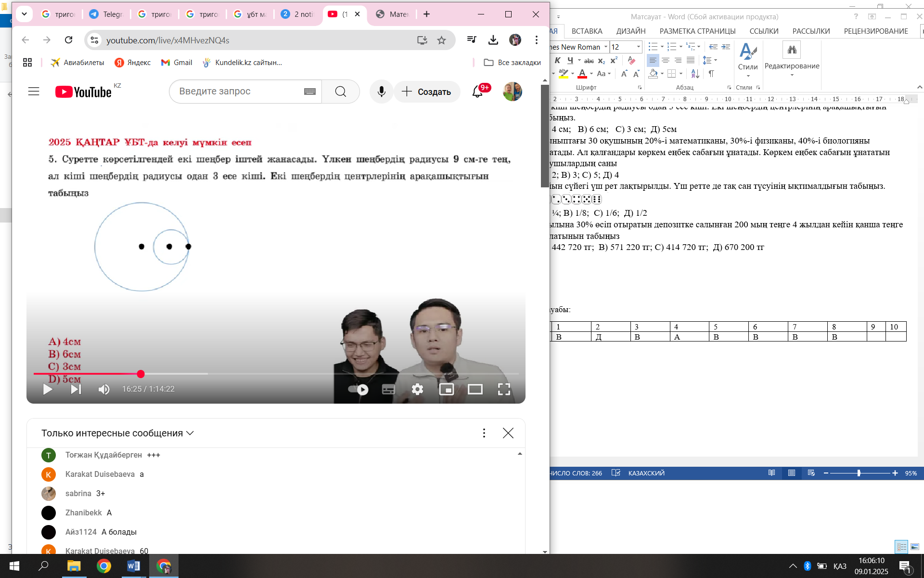
Task: Toggle YouTube autoplay switch
Action: (x=358, y=389)
